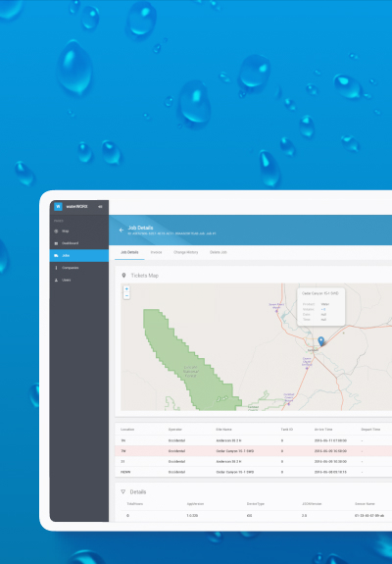The image size is (392, 564).
Task: Select the Jobs item in sidebar
Action: 79,255
